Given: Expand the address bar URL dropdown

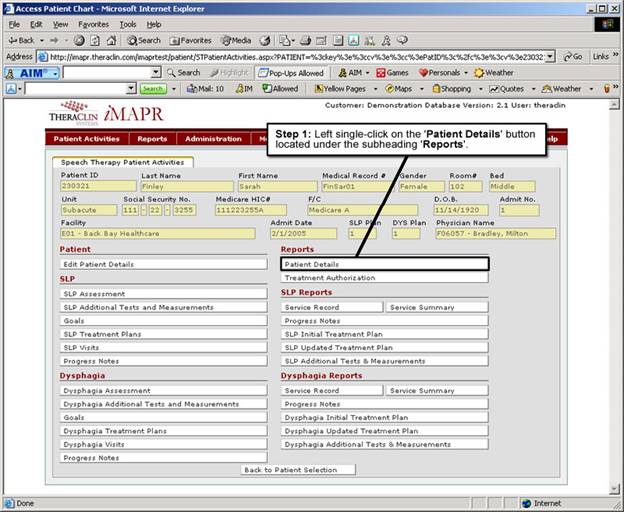Looking at the screenshot, I should coord(551,57).
